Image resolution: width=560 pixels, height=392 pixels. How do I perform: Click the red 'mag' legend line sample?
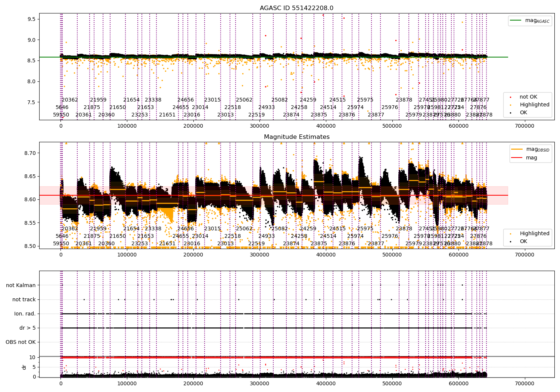click(x=517, y=158)
